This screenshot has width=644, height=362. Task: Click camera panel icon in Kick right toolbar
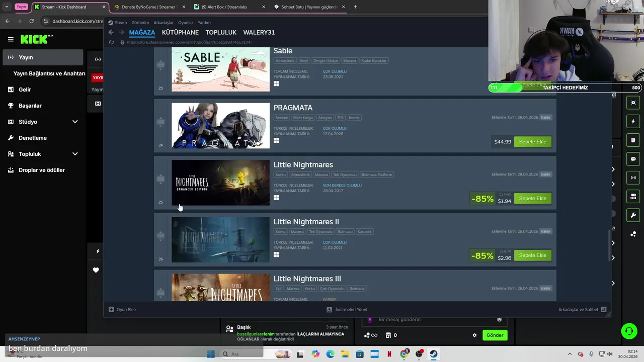(x=633, y=196)
